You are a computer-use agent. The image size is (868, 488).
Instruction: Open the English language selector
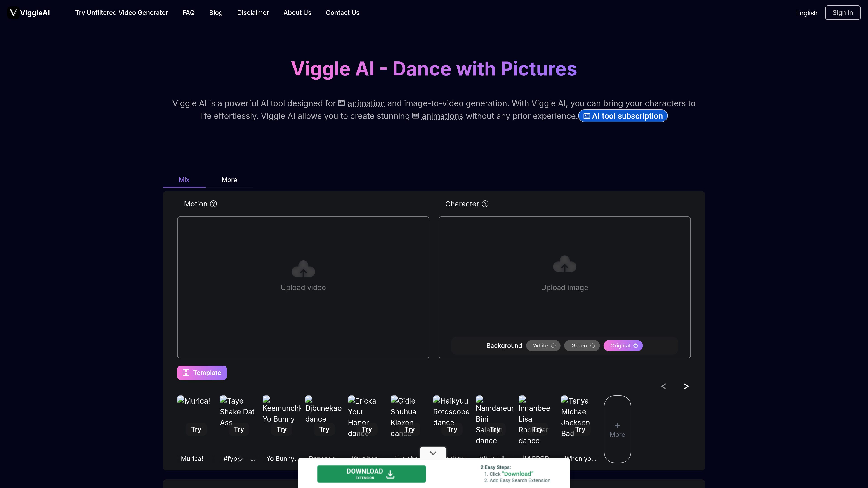tap(806, 13)
